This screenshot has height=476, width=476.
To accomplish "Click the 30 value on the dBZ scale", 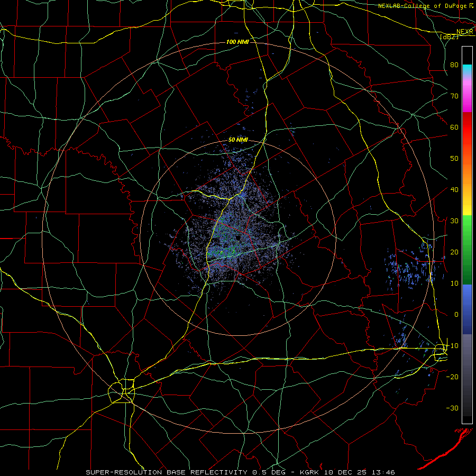I will point(454,221).
